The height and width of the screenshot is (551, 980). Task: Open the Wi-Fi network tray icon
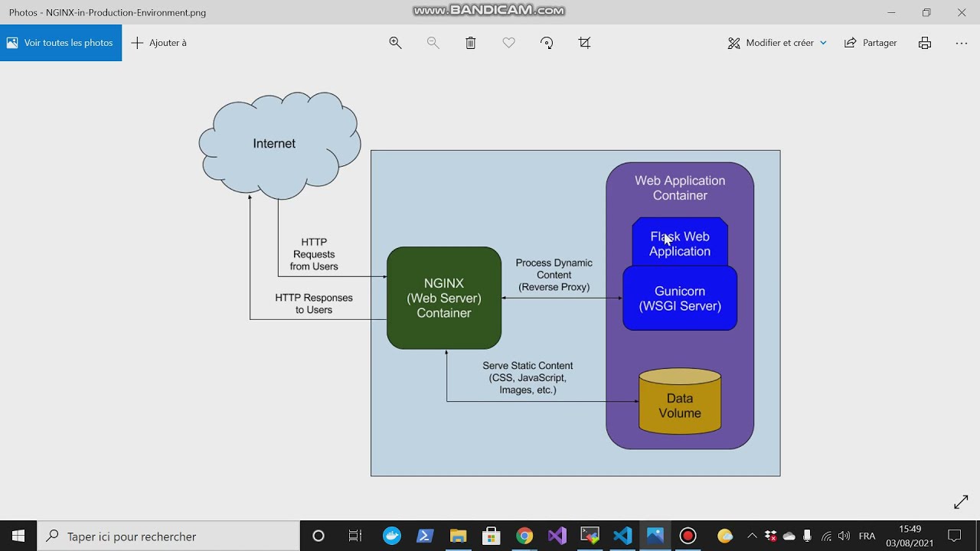[827, 536]
